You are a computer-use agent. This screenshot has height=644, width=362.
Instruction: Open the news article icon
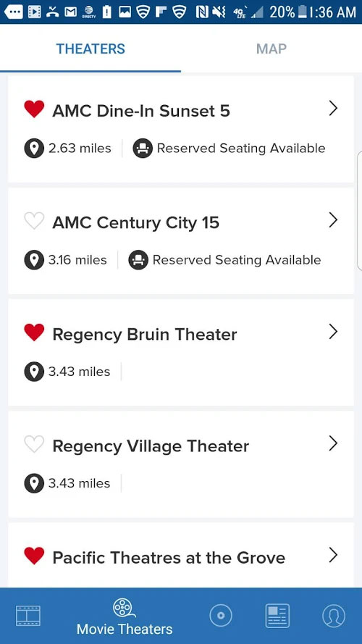coord(277,615)
